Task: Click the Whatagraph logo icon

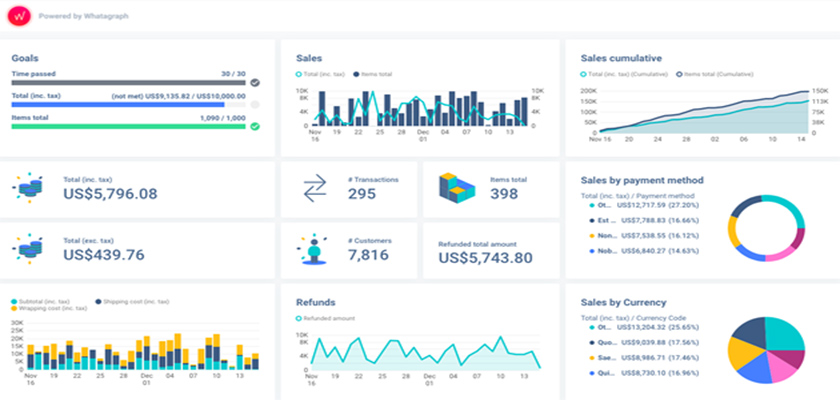Action: [x=18, y=17]
